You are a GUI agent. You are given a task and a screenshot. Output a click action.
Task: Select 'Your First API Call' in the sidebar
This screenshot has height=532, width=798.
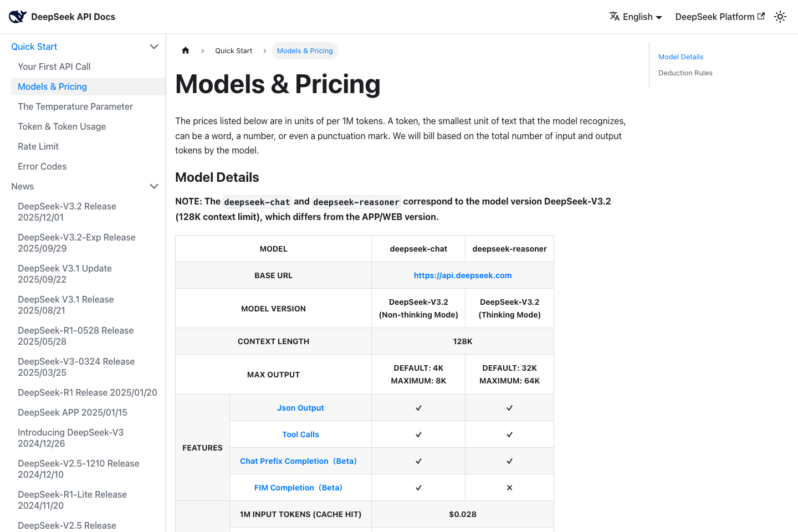(x=54, y=66)
